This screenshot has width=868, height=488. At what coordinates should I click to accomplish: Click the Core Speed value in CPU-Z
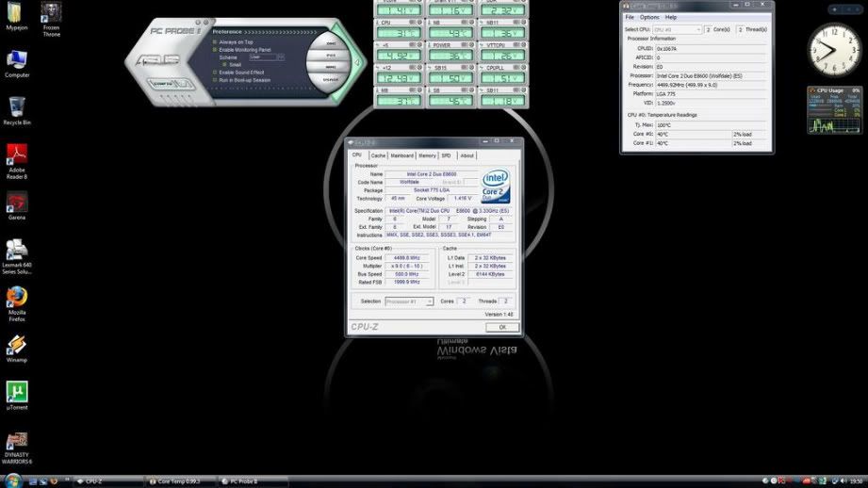406,258
